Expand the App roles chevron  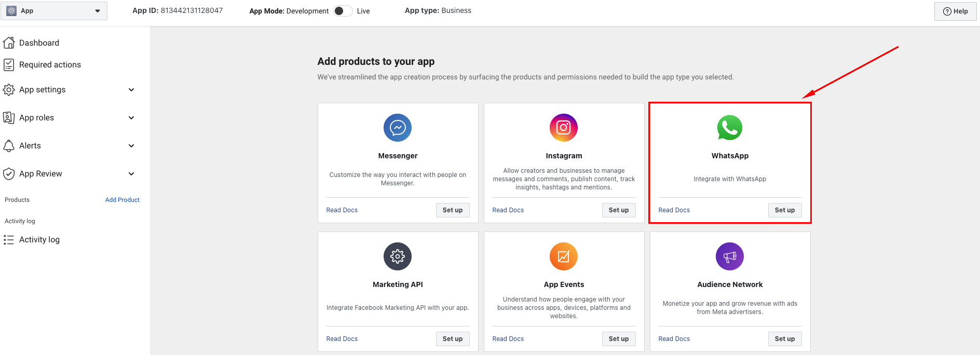pyautogui.click(x=131, y=118)
